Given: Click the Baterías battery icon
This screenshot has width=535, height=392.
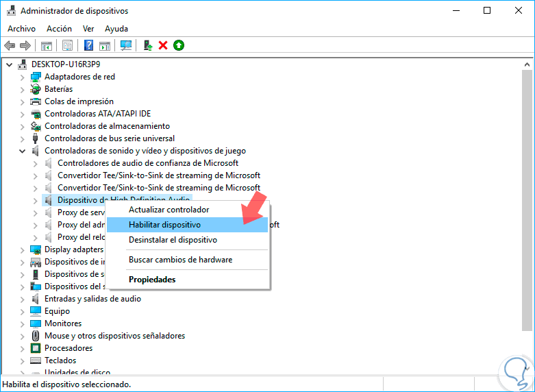Looking at the screenshot, I should [35, 89].
